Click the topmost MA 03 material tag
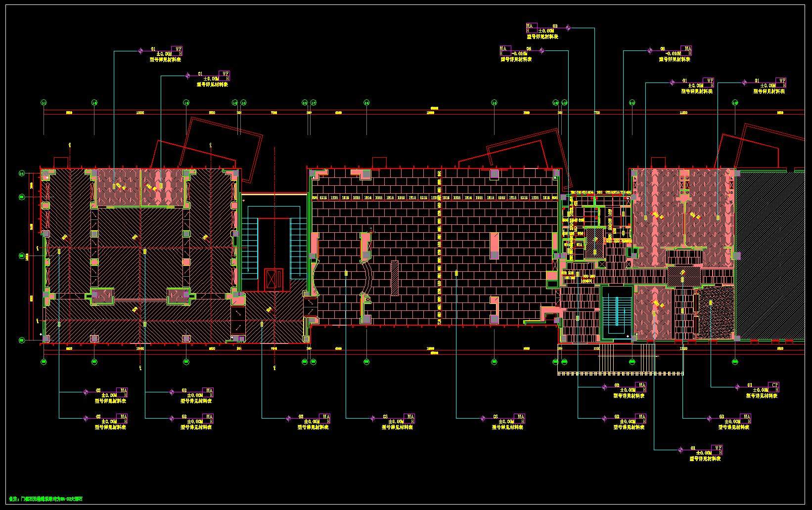The height and width of the screenshot is (510, 812). [x=531, y=27]
